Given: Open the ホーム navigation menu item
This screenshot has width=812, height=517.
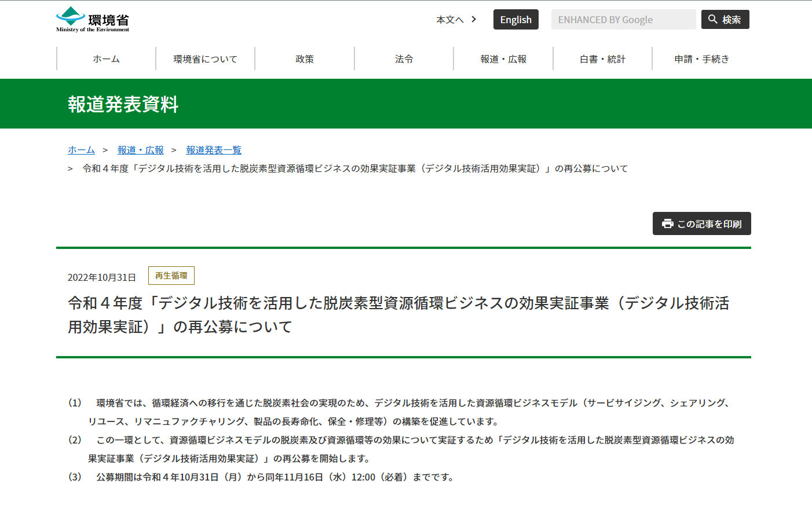Looking at the screenshot, I should (x=106, y=59).
